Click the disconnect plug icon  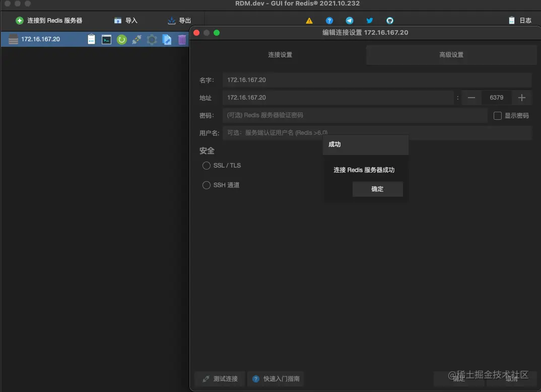[x=137, y=40]
